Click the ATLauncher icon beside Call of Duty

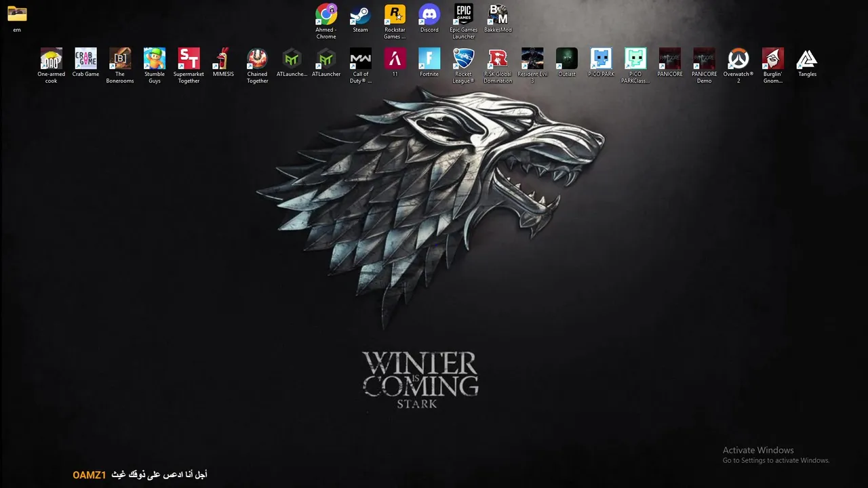(x=326, y=58)
